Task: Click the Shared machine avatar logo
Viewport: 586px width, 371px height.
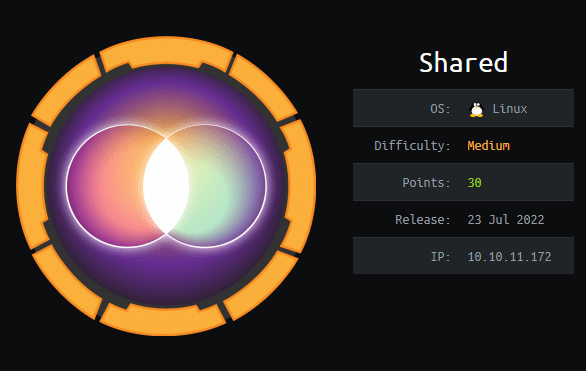Action: 166,186
